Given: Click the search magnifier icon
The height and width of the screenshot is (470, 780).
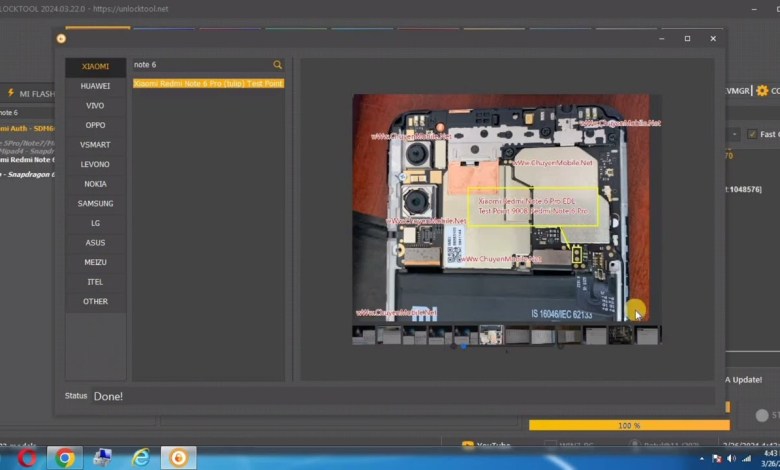Looking at the screenshot, I should click(x=278, y=65).
